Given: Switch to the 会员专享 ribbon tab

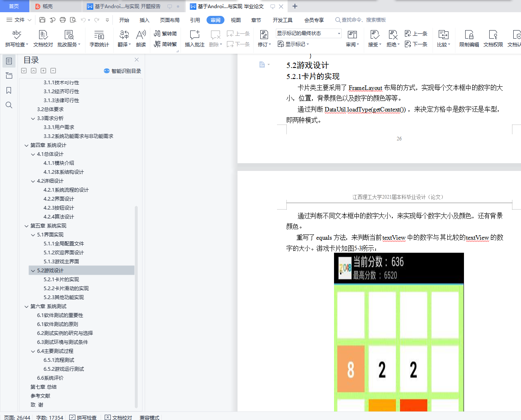Looking at the screenshot, I should pos(314,20).
